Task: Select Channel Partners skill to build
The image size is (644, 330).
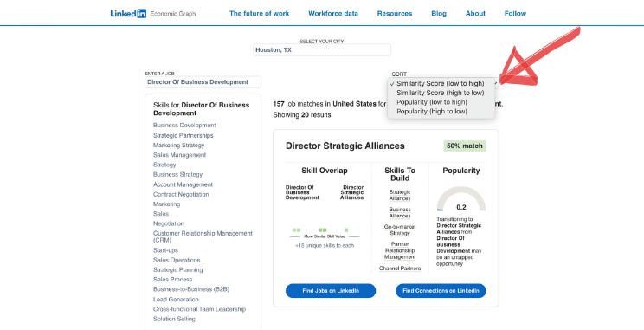Action: click(400, 269)
